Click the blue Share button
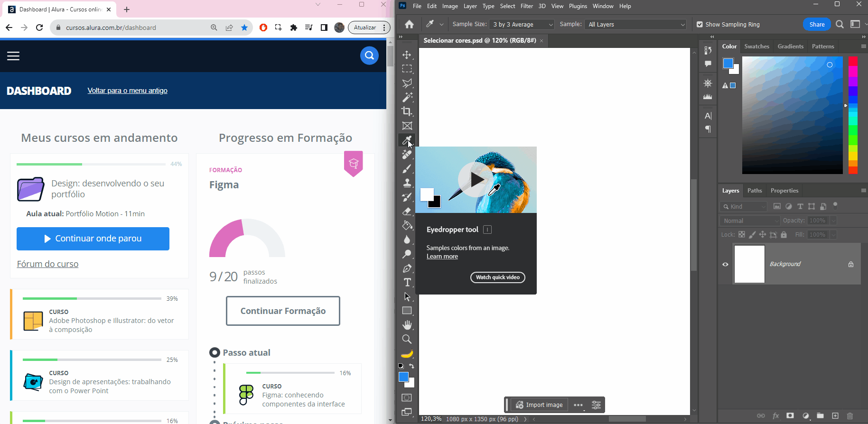This screenshot has height=424, width=868. tap(817, 24)
